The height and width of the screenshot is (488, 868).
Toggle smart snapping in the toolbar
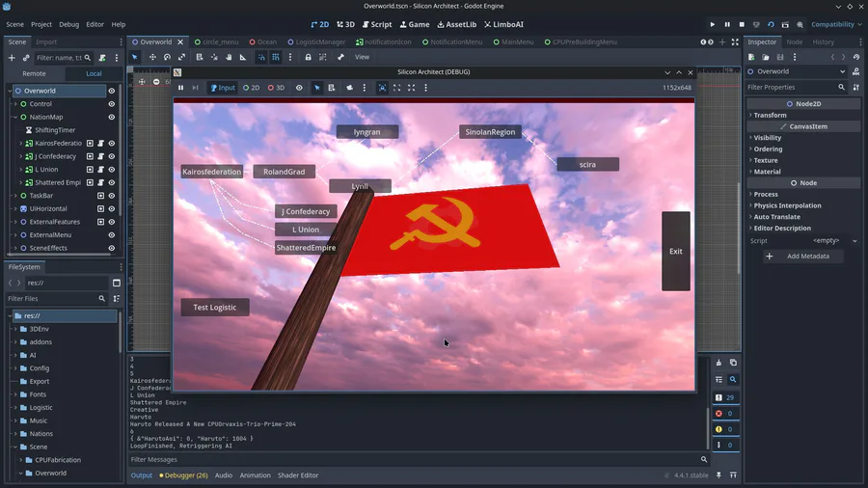click(261, 57)
